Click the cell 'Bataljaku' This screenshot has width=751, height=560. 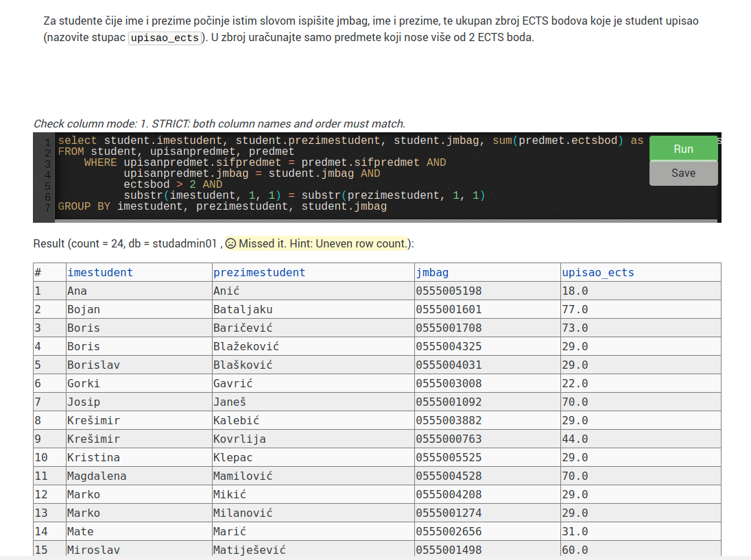313,310
